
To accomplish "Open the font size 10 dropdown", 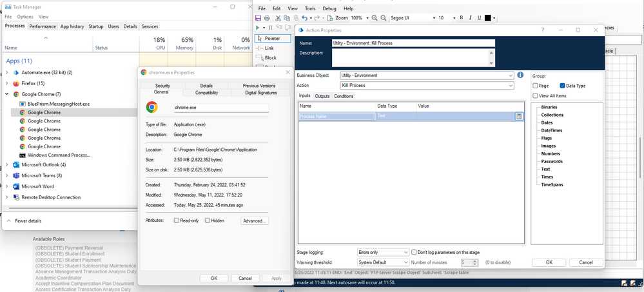I will [x=454, y=18].
